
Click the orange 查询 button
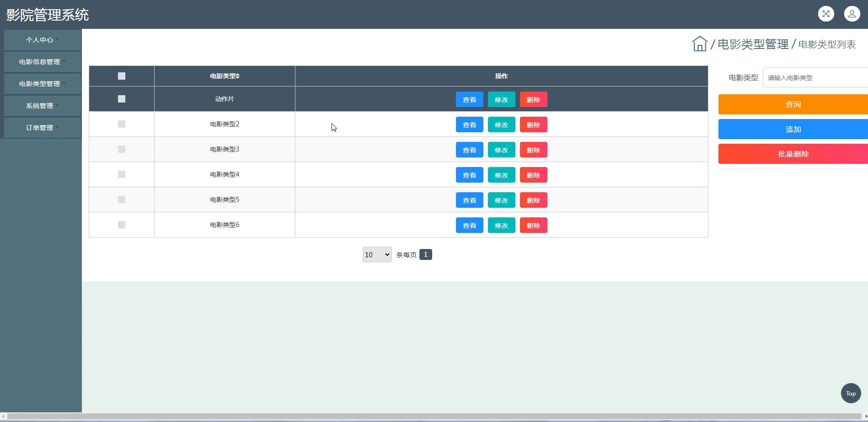pyautogui.click(x=793, y=104)
